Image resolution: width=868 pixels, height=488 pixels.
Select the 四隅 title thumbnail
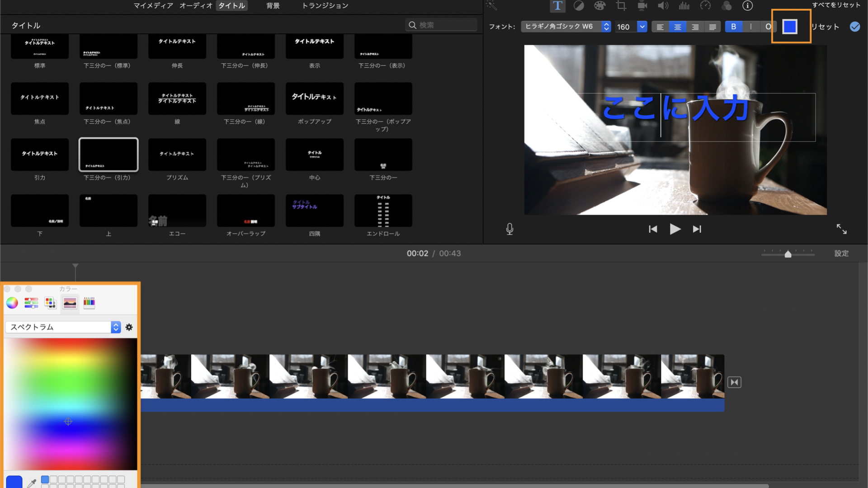click(315, 211)
